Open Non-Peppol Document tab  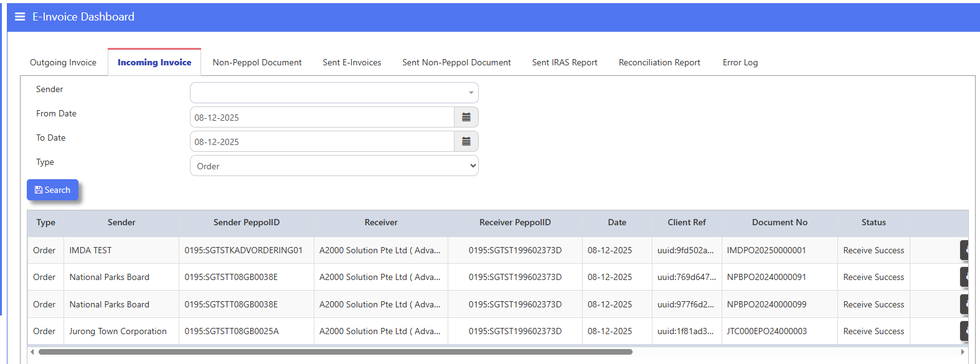[257, 62]
